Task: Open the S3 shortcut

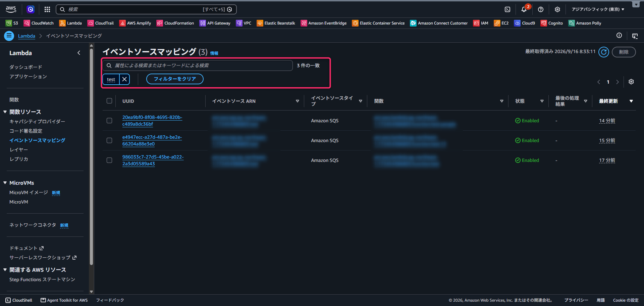Action: click(x=12, y=23)
